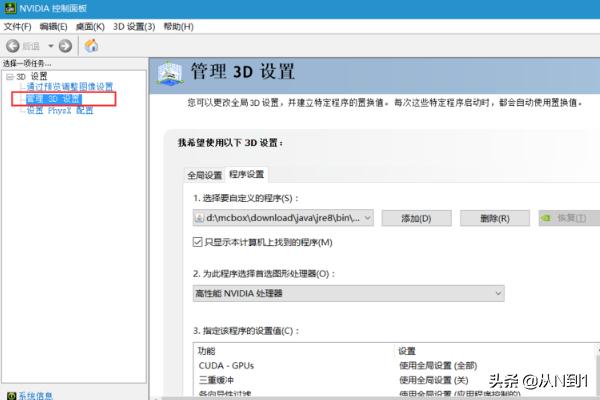
Task: Open the 帮助(H) menu
Action: 178,26
